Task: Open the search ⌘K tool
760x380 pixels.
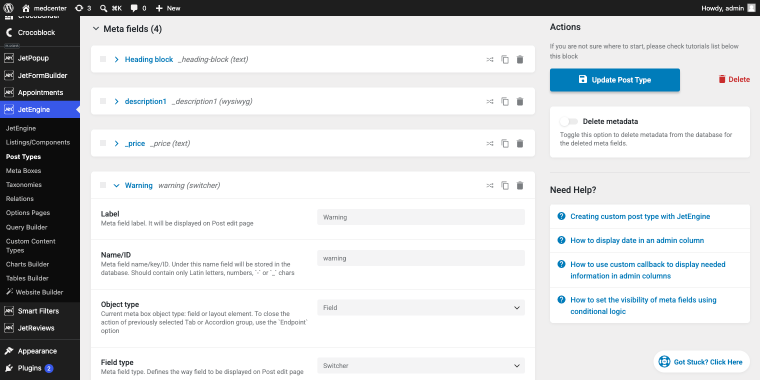Action: tap(111, 8)
